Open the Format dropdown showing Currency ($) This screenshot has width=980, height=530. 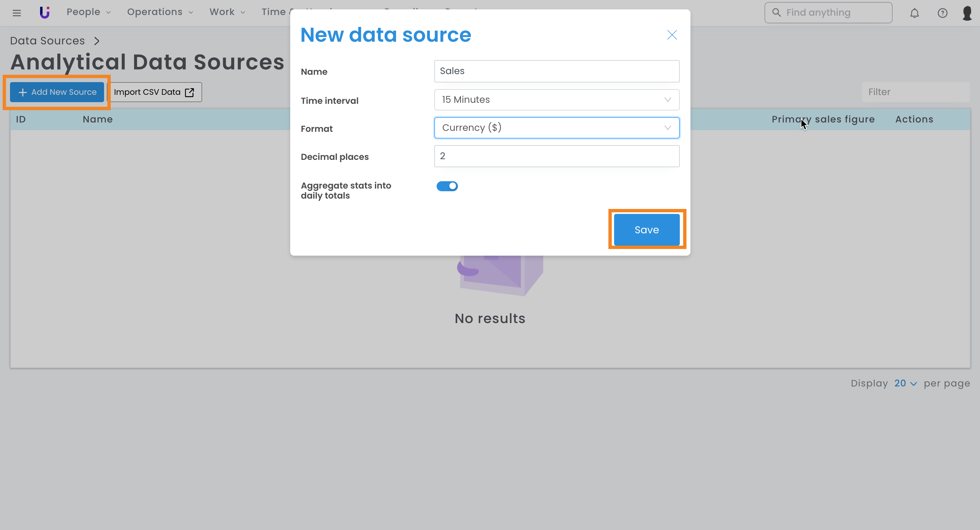(x=557, y=128)
